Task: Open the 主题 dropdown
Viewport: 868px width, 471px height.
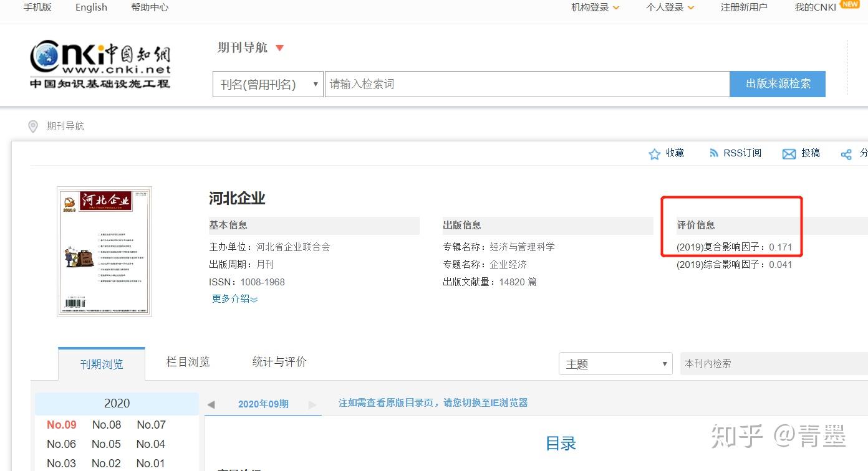Action: point(615,364)
